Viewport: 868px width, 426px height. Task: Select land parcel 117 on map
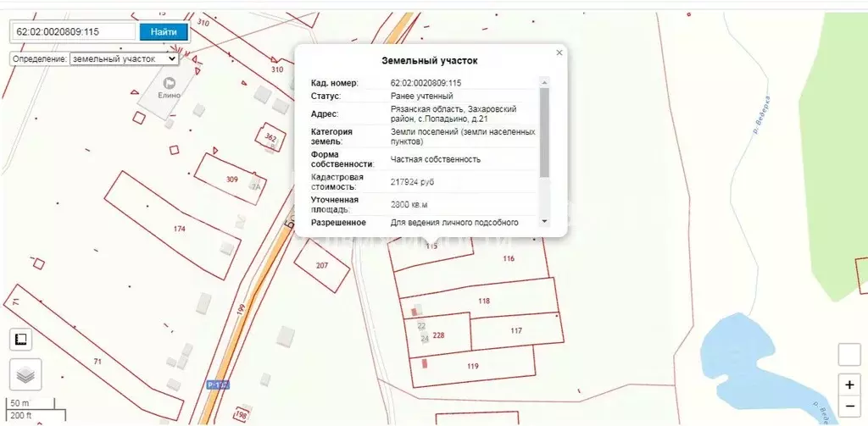click(515, 330)
